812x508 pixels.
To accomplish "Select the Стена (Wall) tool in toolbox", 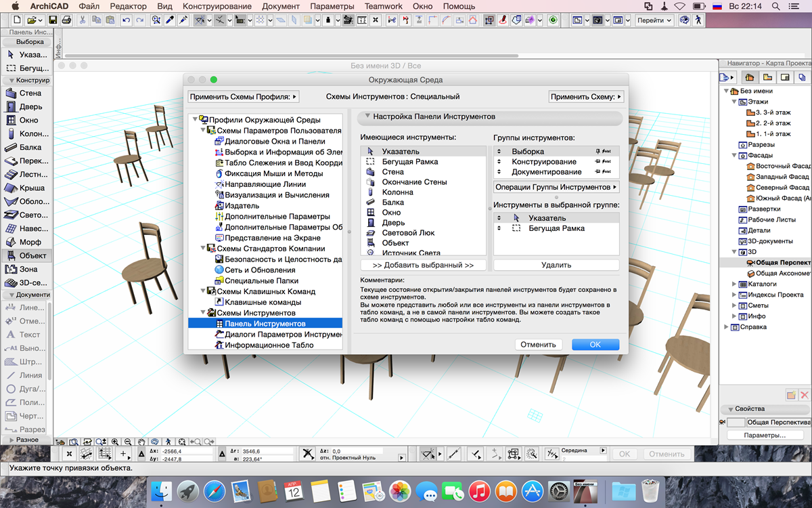I will [27, 93].
